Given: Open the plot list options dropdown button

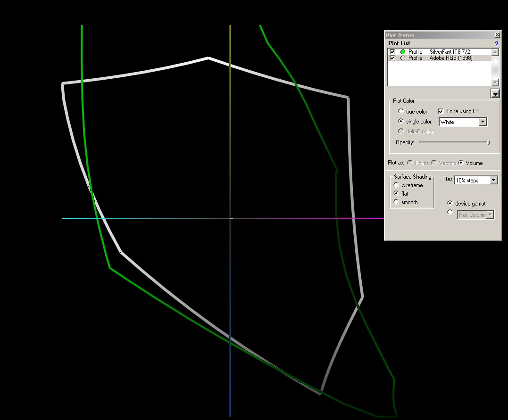Looking at the screenshot, I should 495,94.
